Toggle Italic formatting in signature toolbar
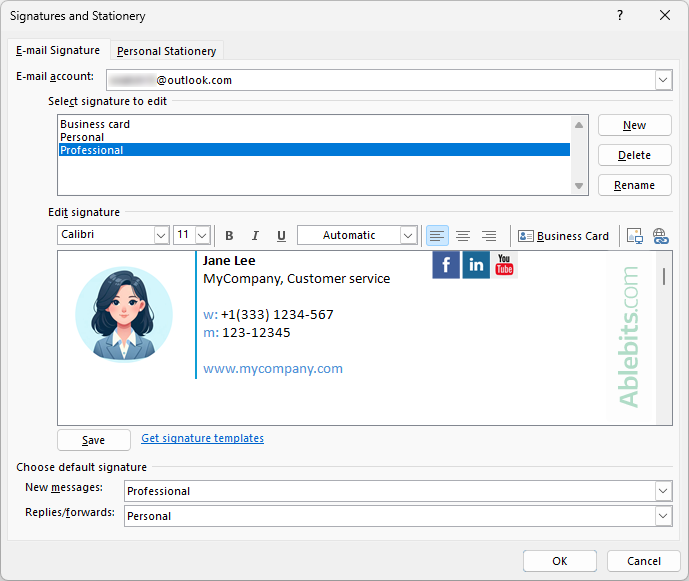 [255, 236]
